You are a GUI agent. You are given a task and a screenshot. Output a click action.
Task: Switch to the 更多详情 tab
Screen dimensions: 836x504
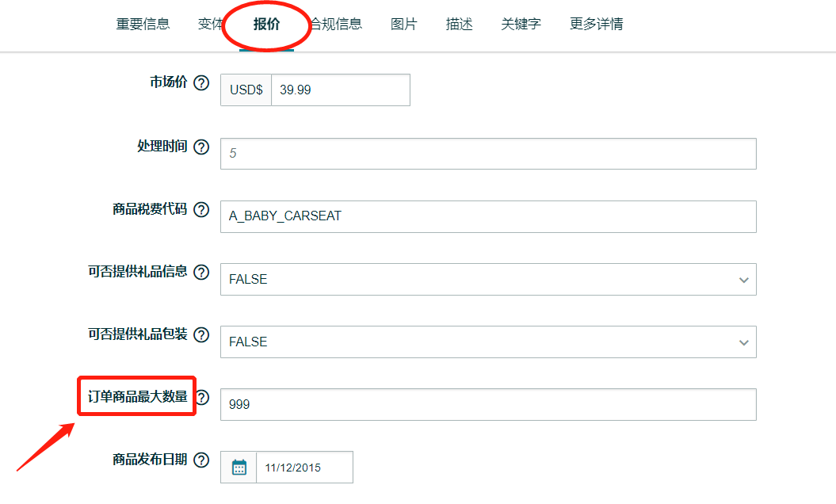click(596, 25)
